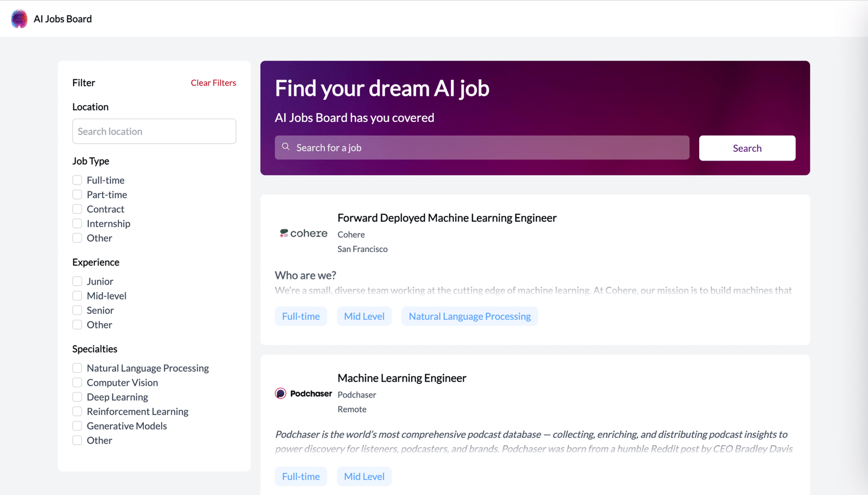Focus the Search location field

click(x=154, y=131)
